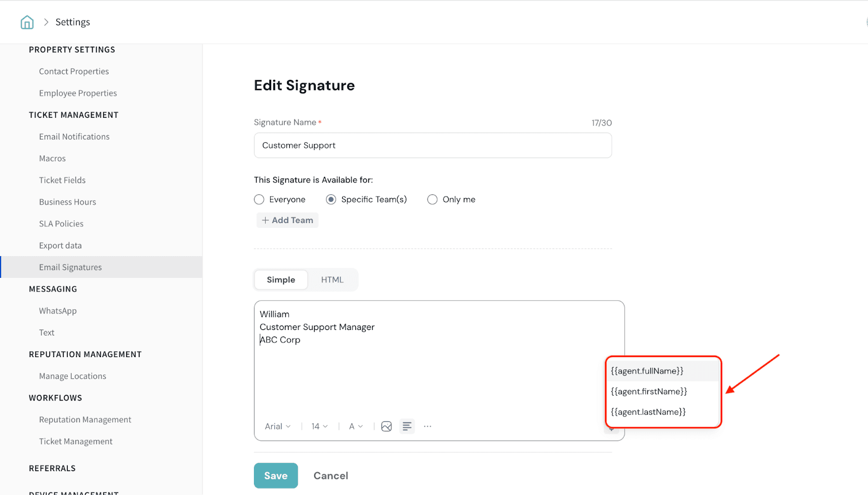Image resolution: width=868 pixels, height=495 pixels.
Task: Insert an image into the signature
Action: (x=386, y=427)
